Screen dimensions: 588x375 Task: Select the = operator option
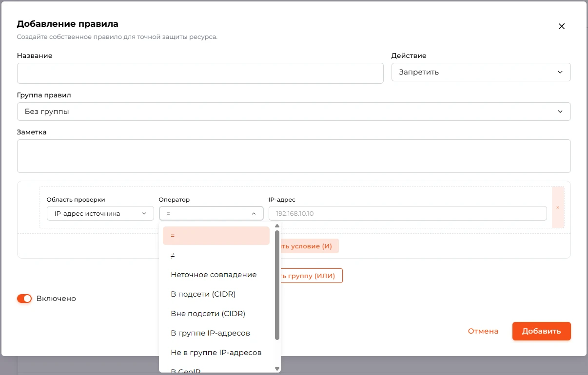click(x=216, y=236)
